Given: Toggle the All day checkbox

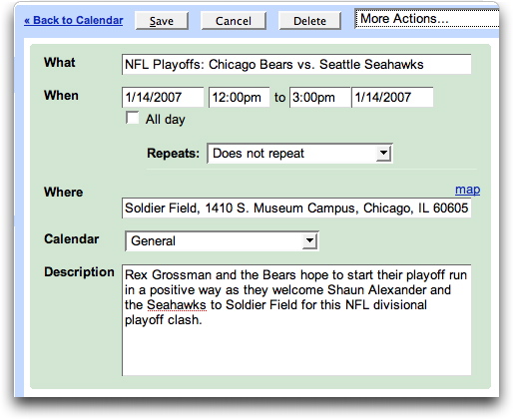Looking at the screenshot, I should coord(132,119).
